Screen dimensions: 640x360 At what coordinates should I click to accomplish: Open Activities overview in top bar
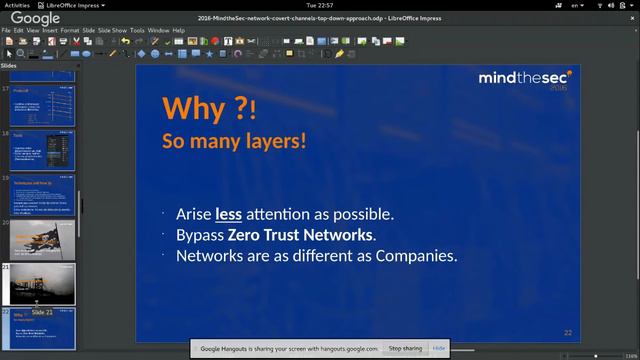[x=17, y=5]
